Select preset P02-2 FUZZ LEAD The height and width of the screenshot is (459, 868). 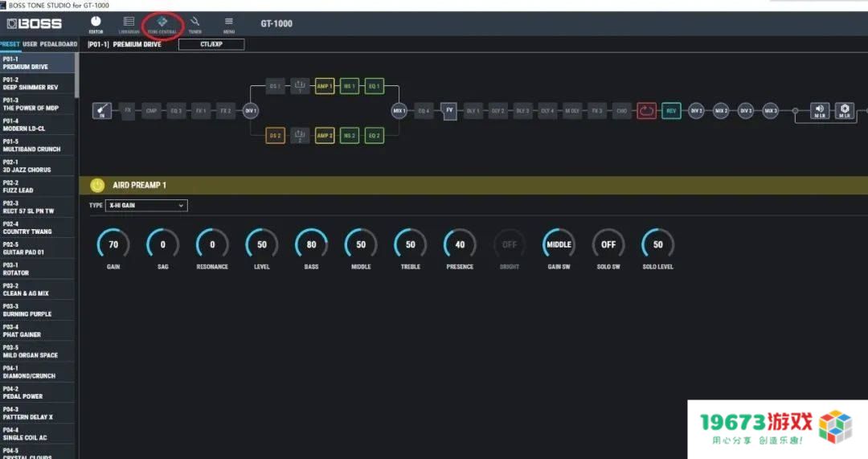pyautogui.click(x=37, y=186)
